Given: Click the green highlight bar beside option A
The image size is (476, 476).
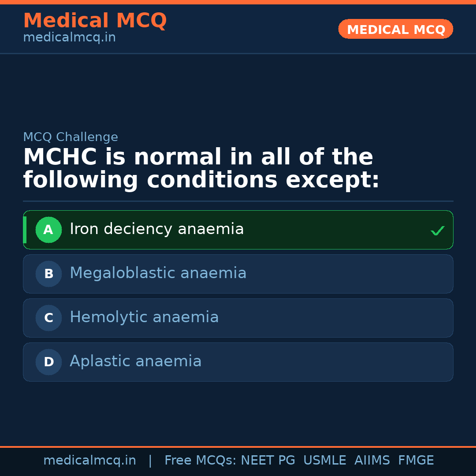Looking at the screenshot, I should 25,230.
